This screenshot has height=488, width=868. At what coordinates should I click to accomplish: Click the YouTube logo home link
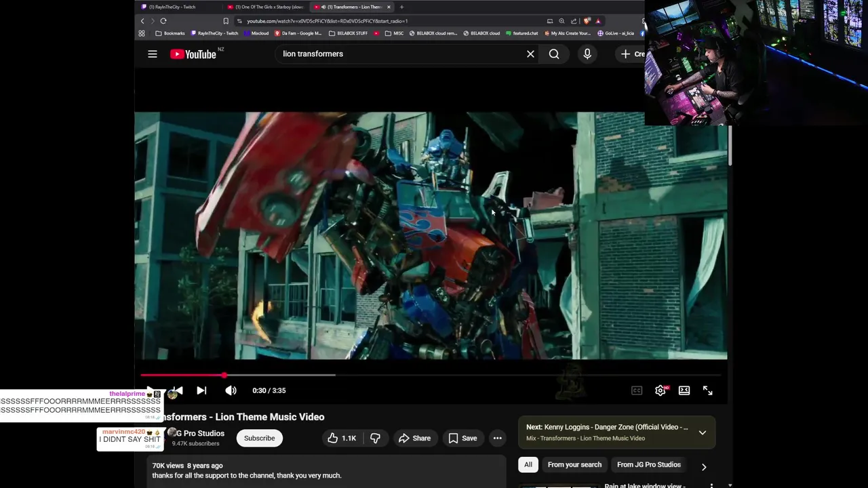193,54
